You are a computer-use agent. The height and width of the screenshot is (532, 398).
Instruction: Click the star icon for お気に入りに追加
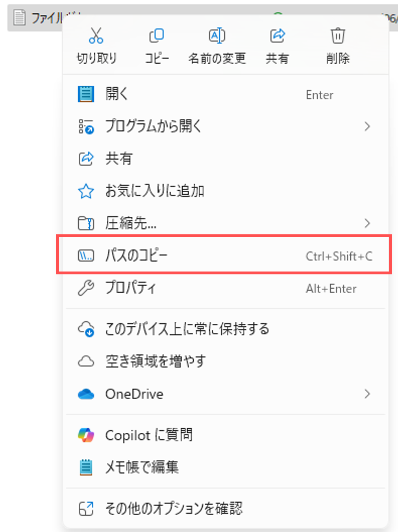pos(86,191)
